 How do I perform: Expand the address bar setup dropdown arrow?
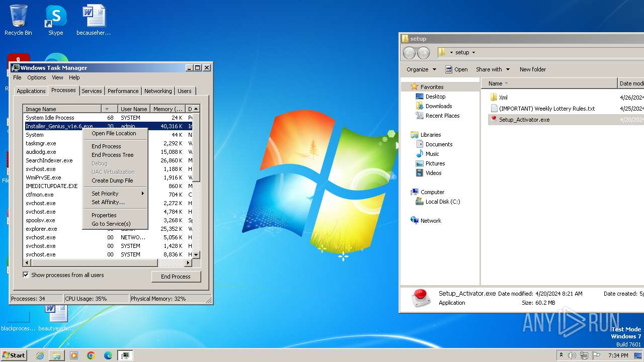point(473,52)
